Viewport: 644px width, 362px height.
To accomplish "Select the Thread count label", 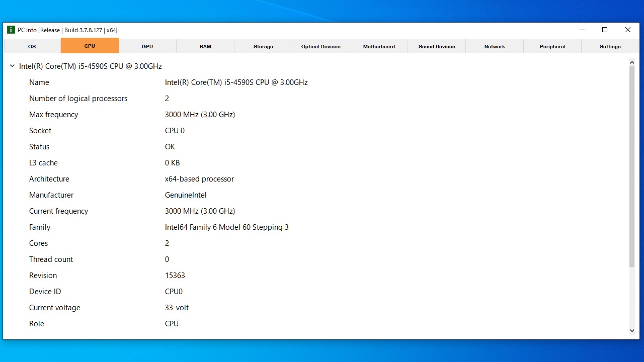I will (51, 259).
